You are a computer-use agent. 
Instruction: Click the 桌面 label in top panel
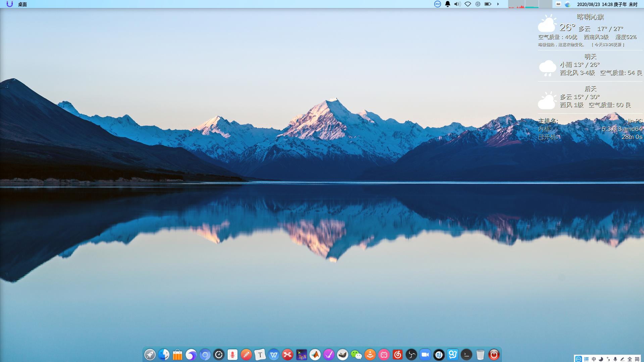click(x=22, y=4)
